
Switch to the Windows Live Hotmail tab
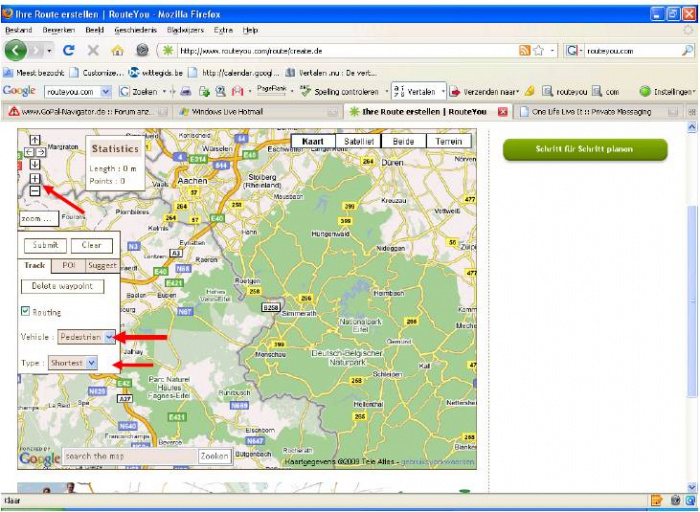257,112
